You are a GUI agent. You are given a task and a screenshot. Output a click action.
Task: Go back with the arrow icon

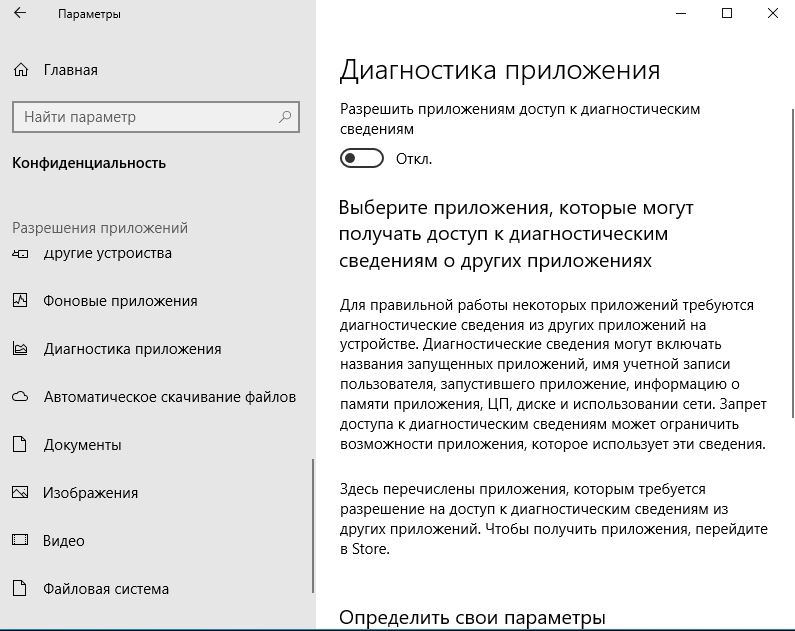20,13
